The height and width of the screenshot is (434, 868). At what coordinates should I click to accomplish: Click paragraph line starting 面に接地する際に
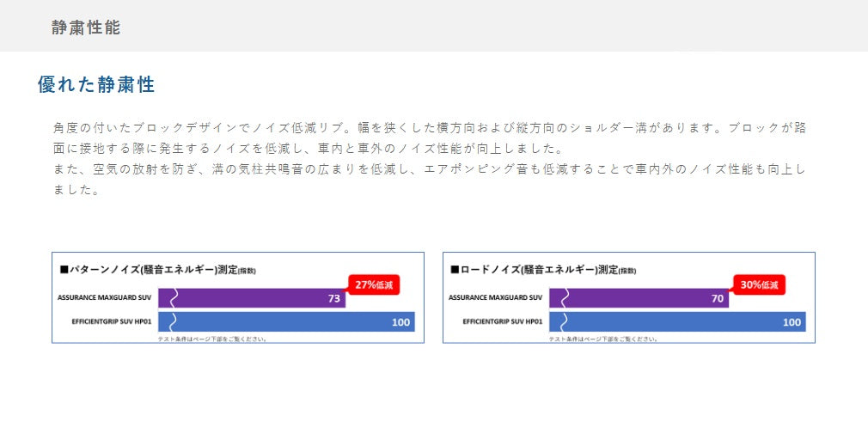pyautogui.click(x=308, y=149)
